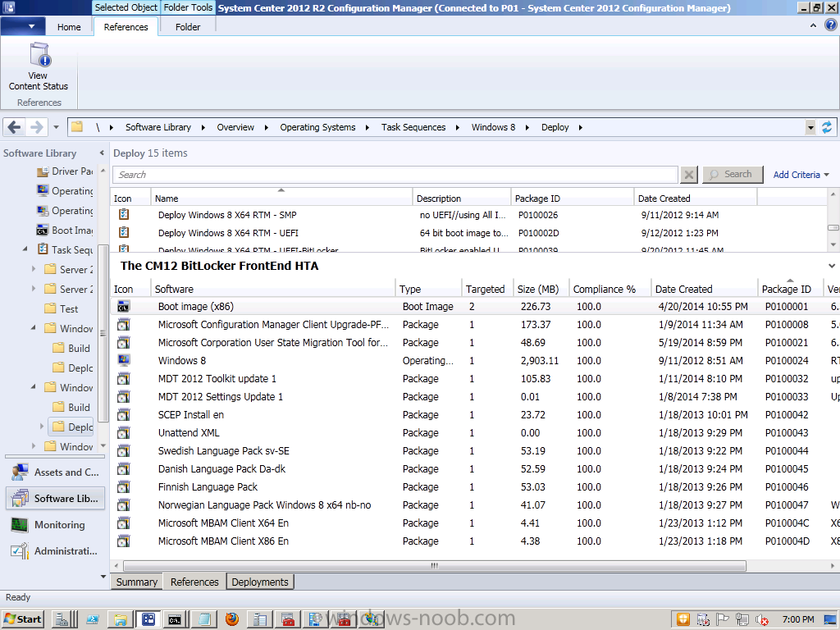Click the Boot image (x86) icon

124,307
